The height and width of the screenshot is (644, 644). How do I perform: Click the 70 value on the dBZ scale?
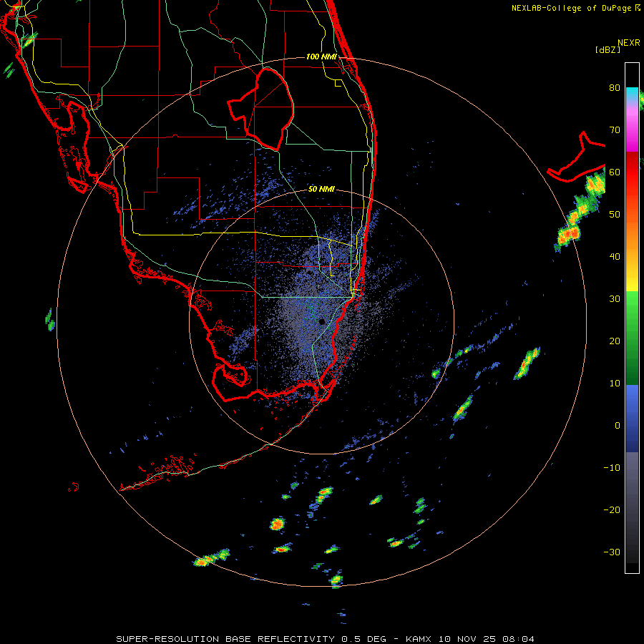tap(615, 130)
